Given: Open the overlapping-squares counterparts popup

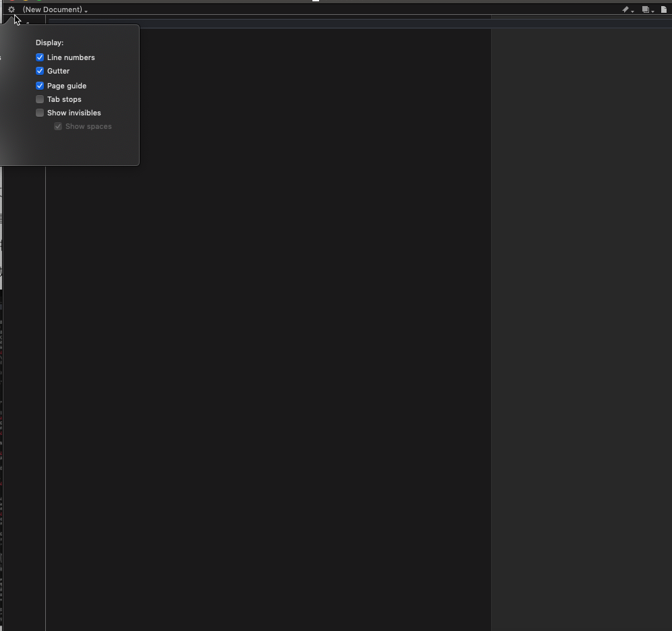Looking at the screenshot, I should pyautogui.click(x=648, y=9).
